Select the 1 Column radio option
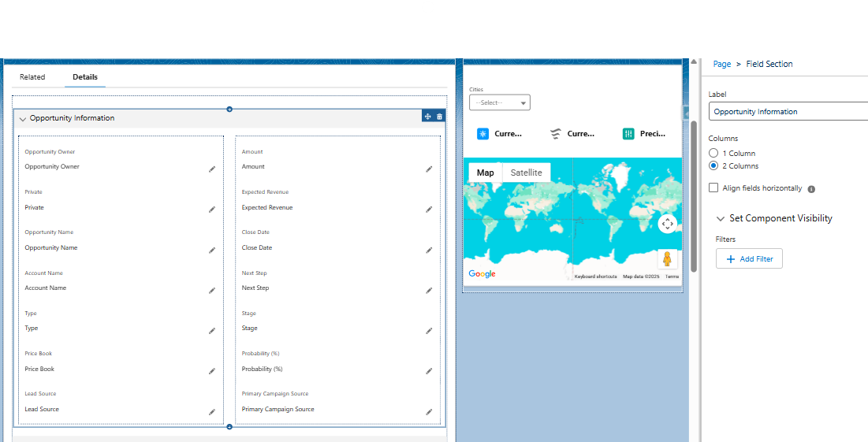This screenshot has width=868, height=442. tap(713, 153)
